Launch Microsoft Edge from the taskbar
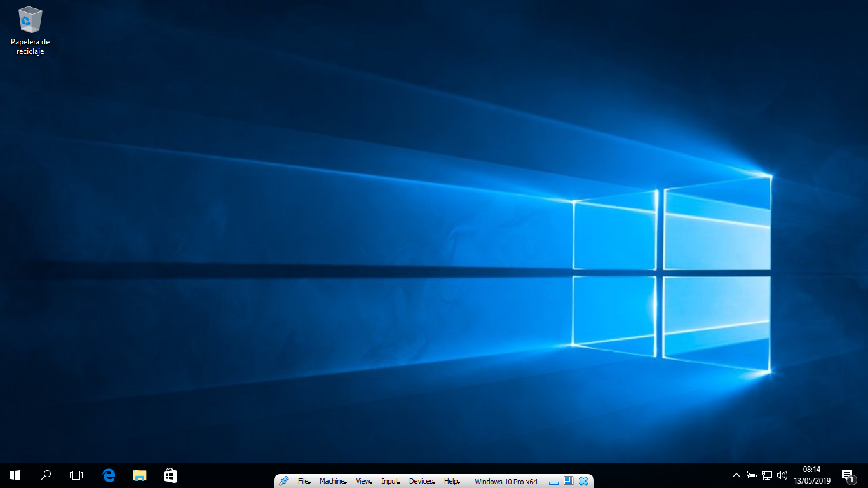This screenshot has height=488, width=868. point(109,475)
